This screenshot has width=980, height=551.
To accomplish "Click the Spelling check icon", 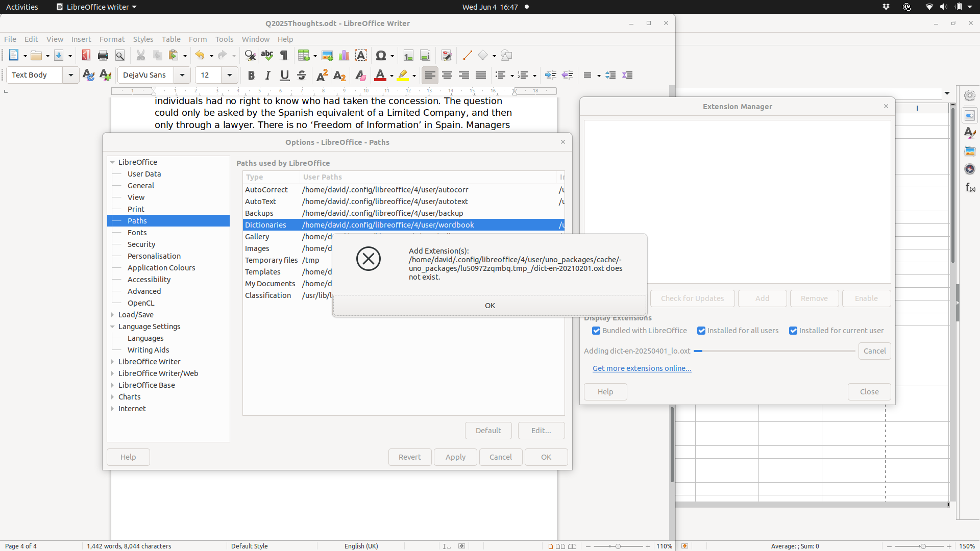I will pos(267,55).
